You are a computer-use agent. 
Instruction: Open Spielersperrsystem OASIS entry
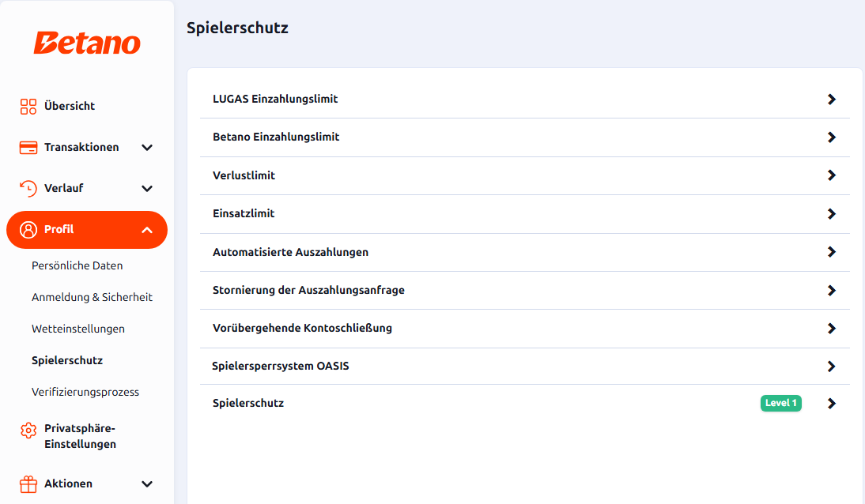point(525,366)
